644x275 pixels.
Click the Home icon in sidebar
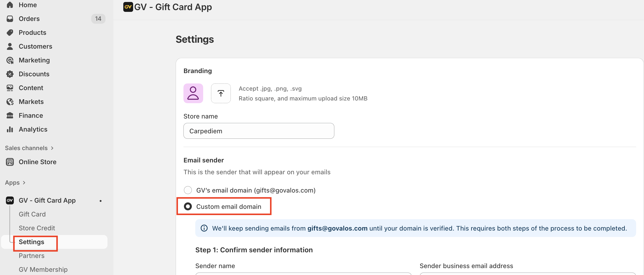coord(10,5)
